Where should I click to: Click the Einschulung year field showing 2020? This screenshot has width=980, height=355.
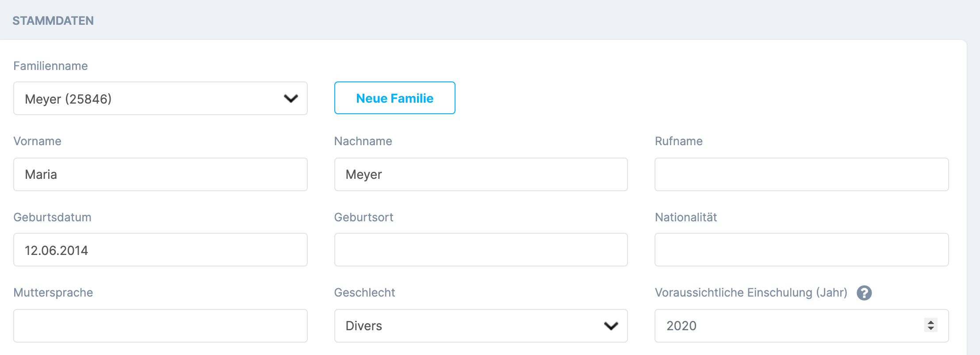[x=801, y=326]
